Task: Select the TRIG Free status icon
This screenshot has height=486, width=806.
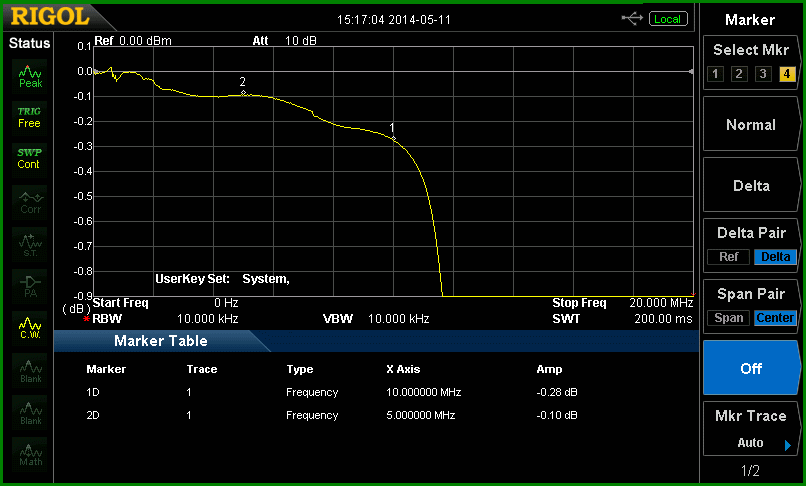Action: (x=29, y=117)
